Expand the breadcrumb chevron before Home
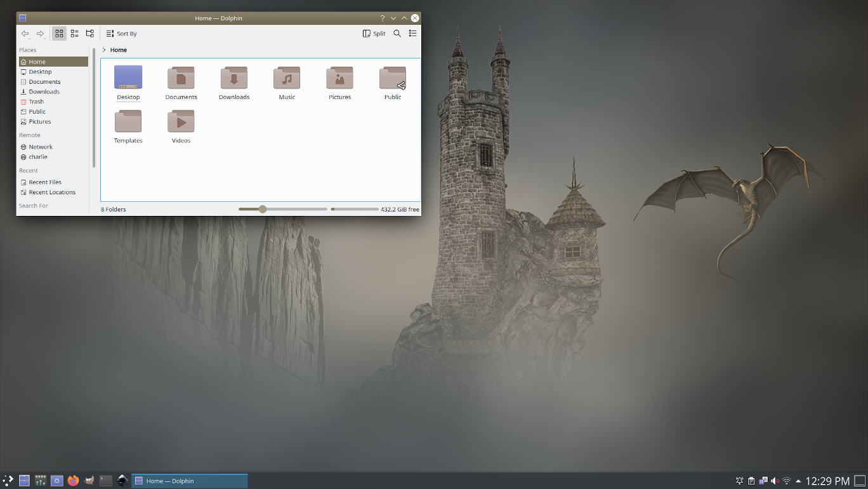868x489 pixels. pos(104,50)
